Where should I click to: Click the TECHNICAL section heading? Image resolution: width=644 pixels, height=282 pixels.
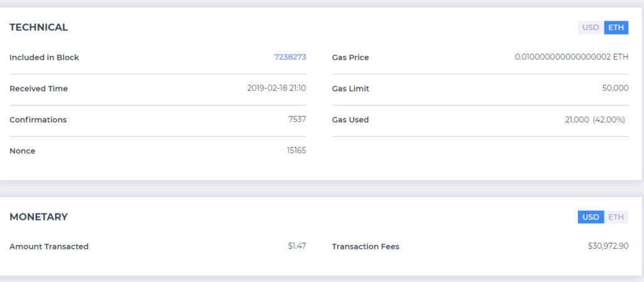coord(38,28)
